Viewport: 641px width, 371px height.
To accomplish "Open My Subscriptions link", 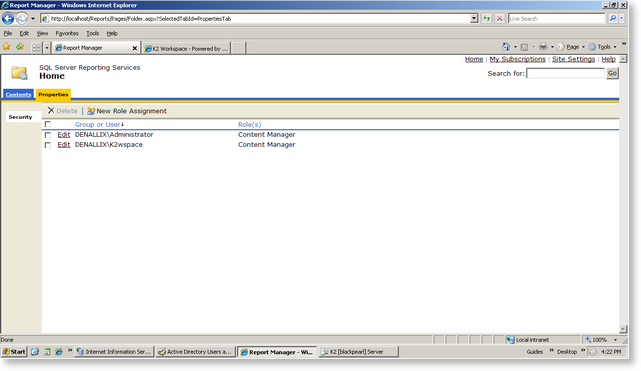I will click(x=518, y=59).
